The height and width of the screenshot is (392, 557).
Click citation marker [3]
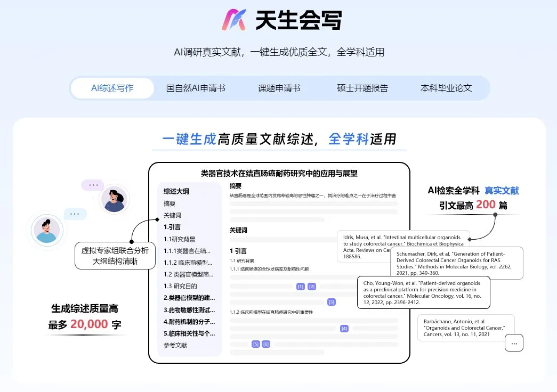332,302
